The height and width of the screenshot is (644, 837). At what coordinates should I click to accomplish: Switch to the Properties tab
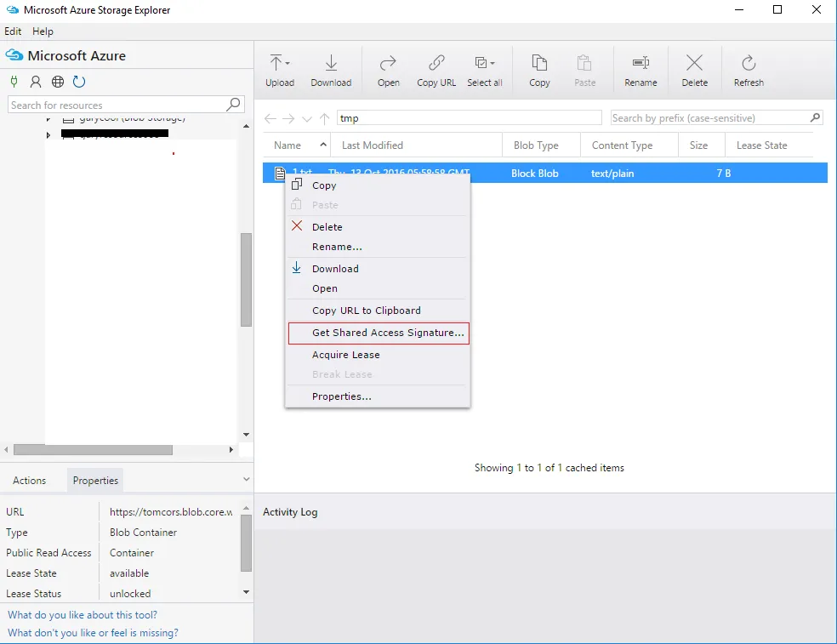(95, 480)
